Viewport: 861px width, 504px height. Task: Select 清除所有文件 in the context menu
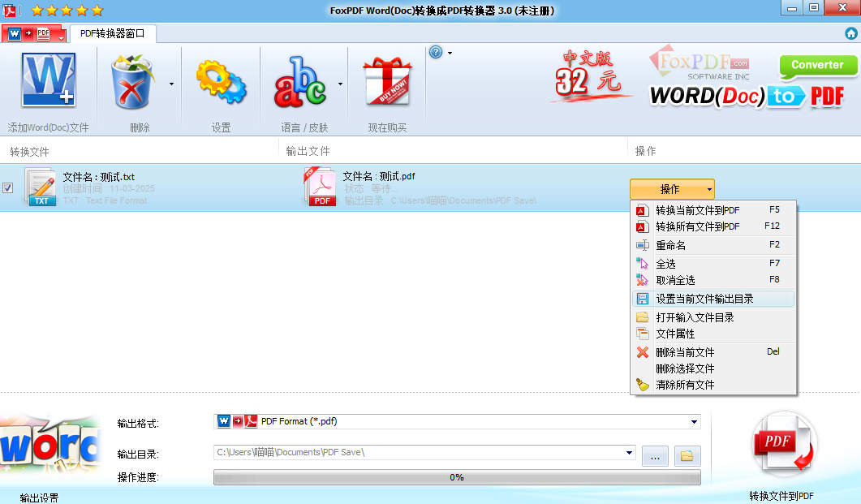pos(685,385)
